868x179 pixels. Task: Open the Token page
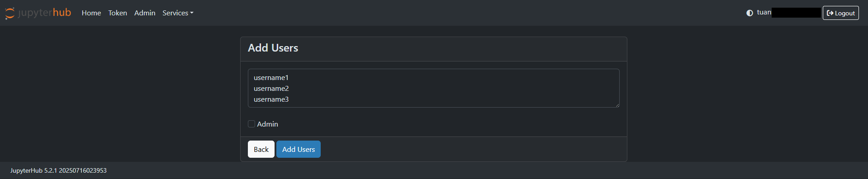coord(118,13)
